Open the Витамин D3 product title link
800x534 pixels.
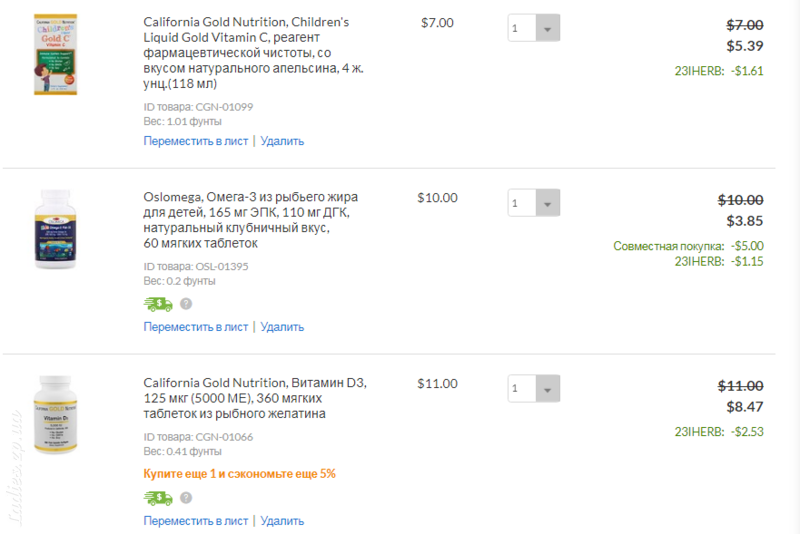pyautogui.click(x=255, y=398)
